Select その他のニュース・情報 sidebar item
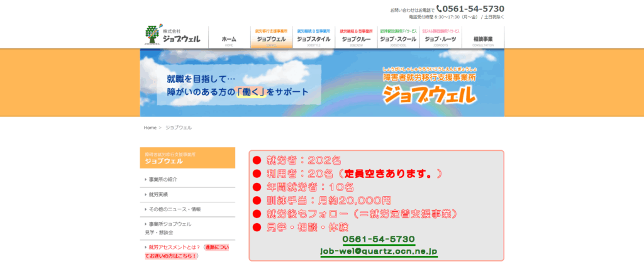This screenshot has width=644, height=264. tap(187, 209)
